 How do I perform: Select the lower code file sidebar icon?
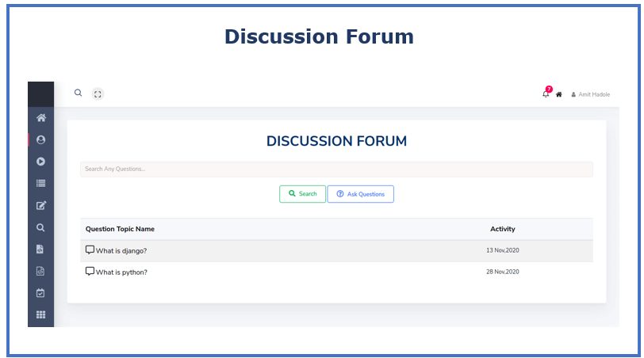pyautogui.click(x=40, y=271)
